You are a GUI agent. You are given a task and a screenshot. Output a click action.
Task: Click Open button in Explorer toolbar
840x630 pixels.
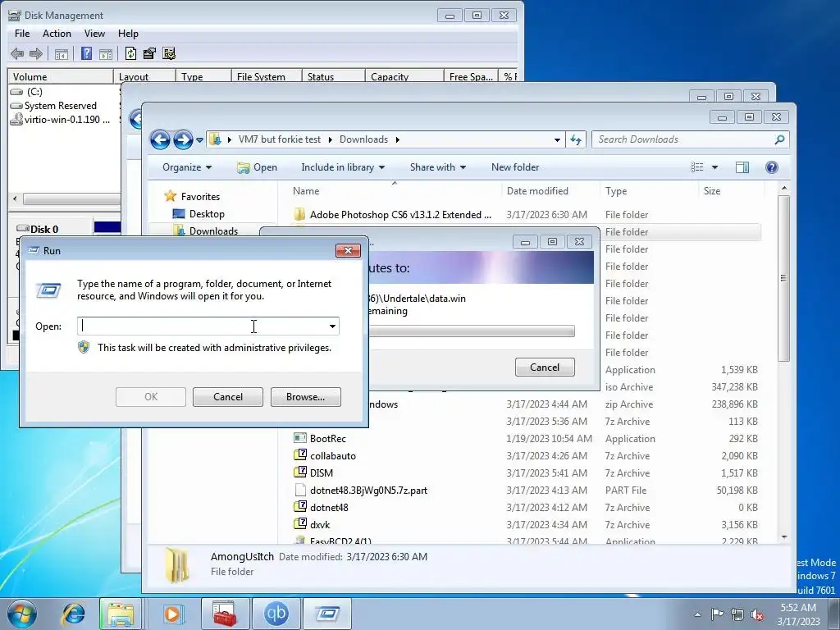257,167
